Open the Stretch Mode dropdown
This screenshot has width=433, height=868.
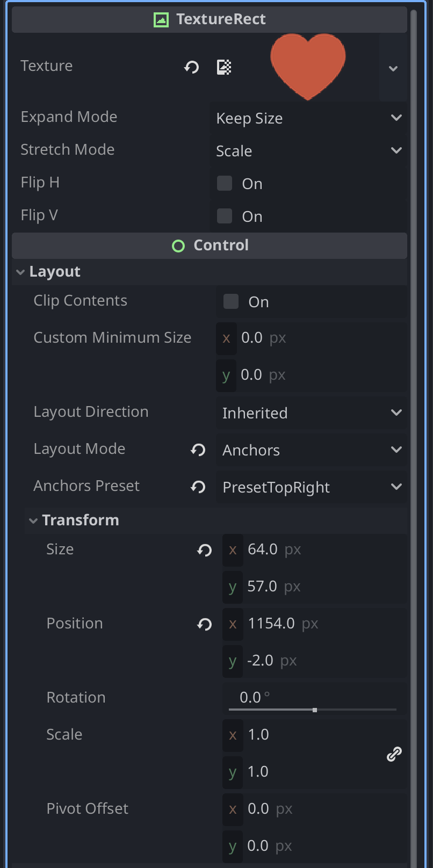309,151
